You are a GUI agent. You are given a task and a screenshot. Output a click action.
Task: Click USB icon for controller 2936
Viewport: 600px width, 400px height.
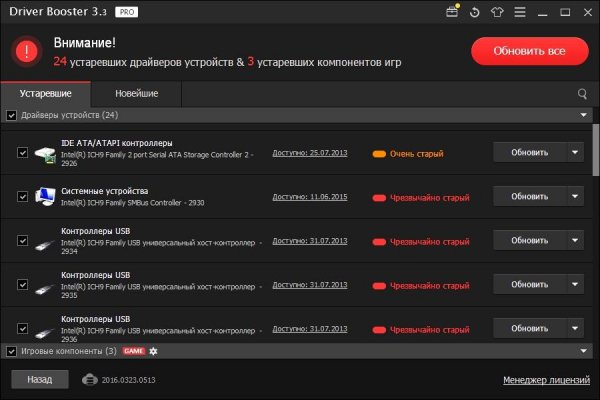(x=45, y=332)
